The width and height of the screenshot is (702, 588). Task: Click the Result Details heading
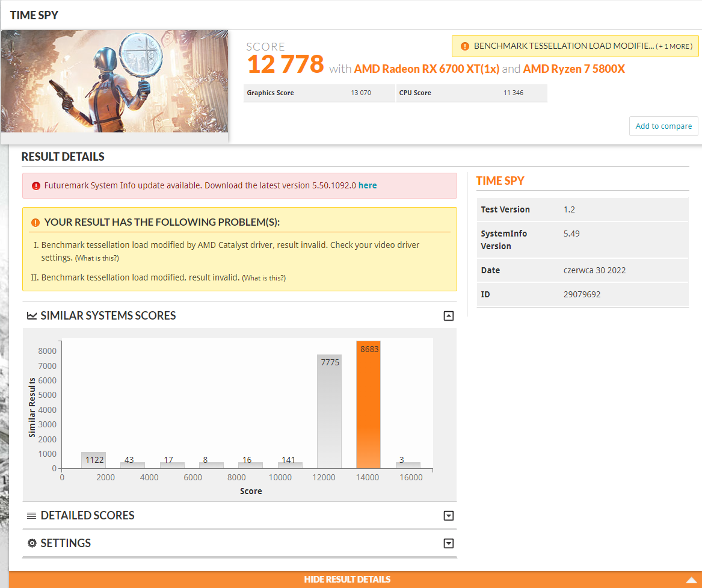coord(63,156)
